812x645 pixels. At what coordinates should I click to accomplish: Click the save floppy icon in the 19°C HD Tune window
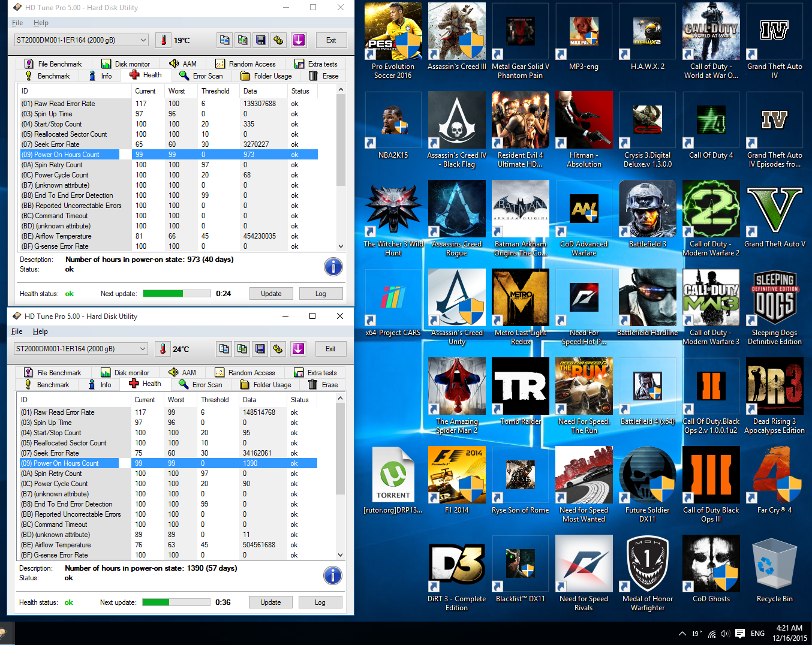(x=260, y=40)
